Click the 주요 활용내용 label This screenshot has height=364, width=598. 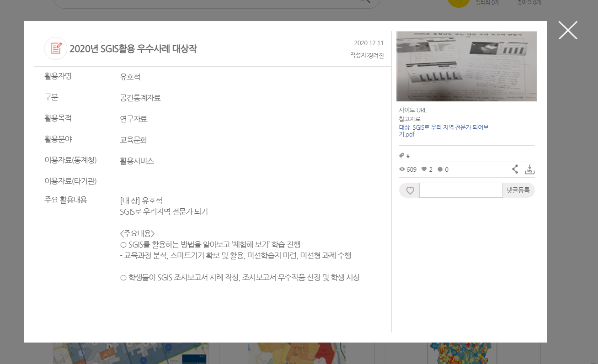[x=66, y=200]
